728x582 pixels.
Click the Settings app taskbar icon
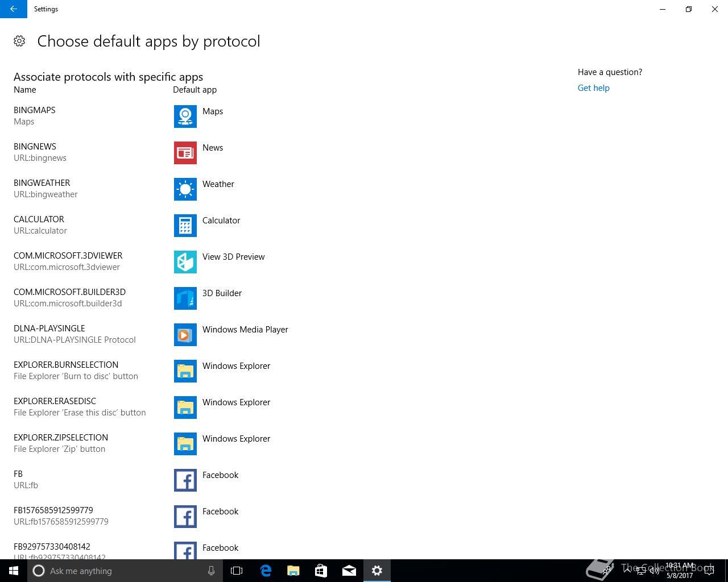click(377, 571)
